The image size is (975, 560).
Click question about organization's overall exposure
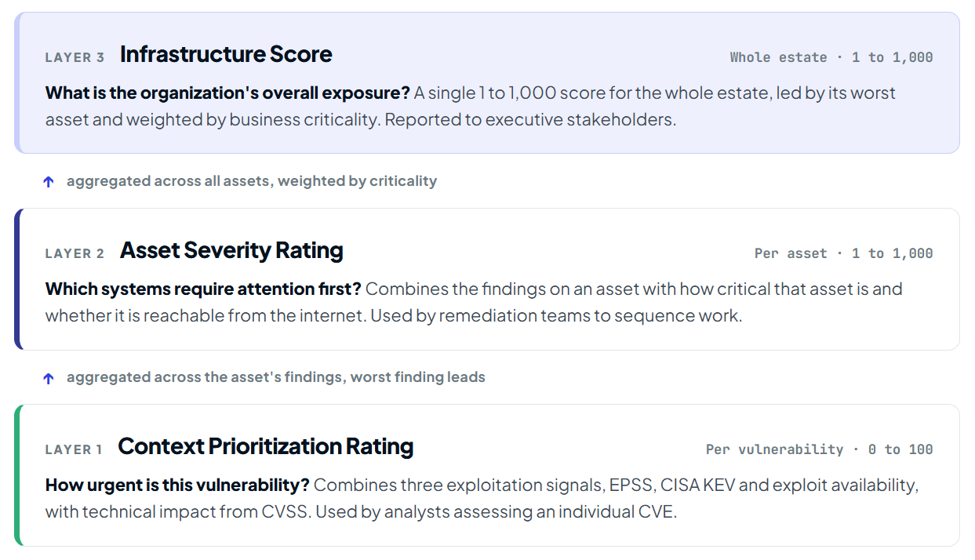227,93
